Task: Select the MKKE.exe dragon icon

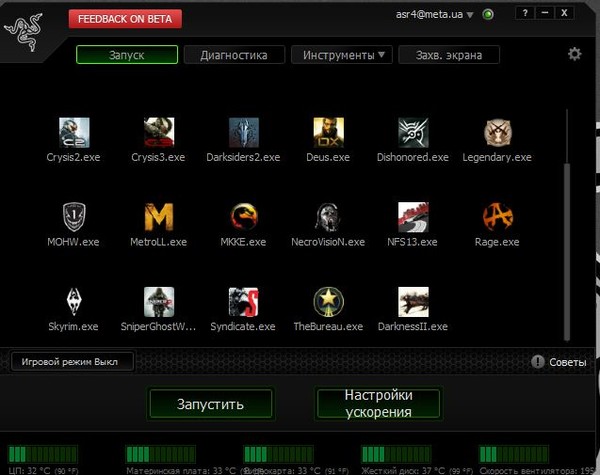Action: pyautogui.click(x=244, y=217)
